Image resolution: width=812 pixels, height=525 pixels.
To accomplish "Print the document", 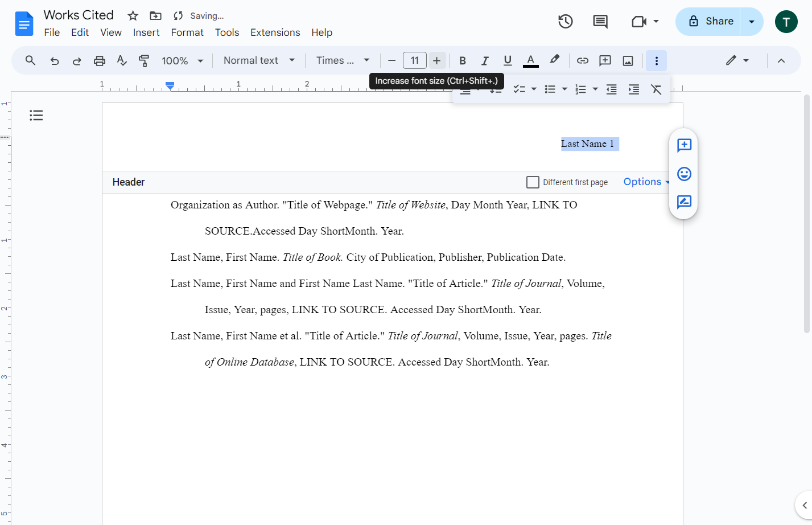I will coord(100,60).
